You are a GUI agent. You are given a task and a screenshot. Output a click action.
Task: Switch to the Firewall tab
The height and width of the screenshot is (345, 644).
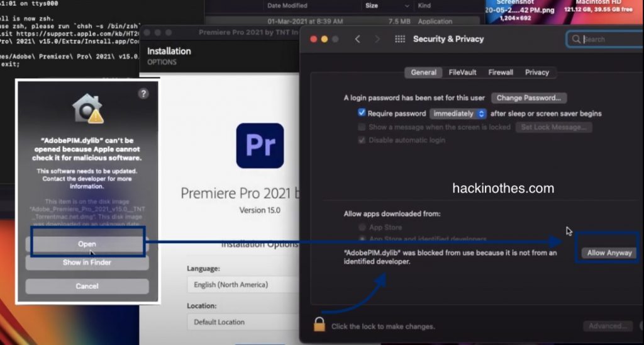pyautogui.click(x=500, y=72)
